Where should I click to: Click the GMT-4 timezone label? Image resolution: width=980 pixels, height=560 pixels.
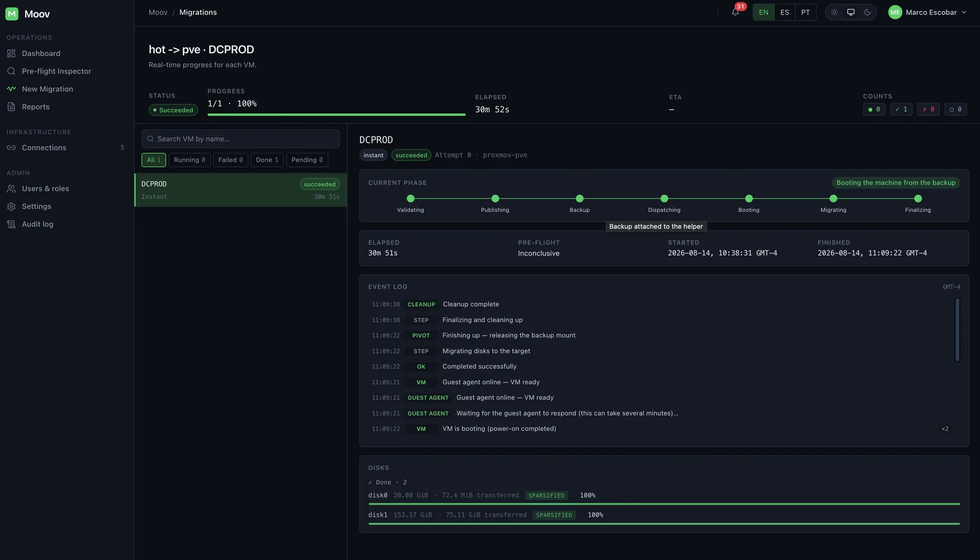point(951,287)
